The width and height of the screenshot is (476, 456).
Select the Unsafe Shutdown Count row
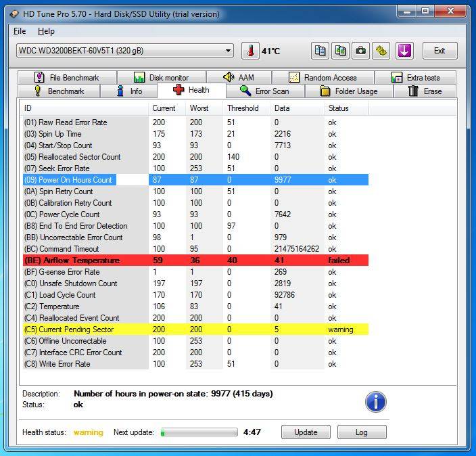click(x=196, y=283)
